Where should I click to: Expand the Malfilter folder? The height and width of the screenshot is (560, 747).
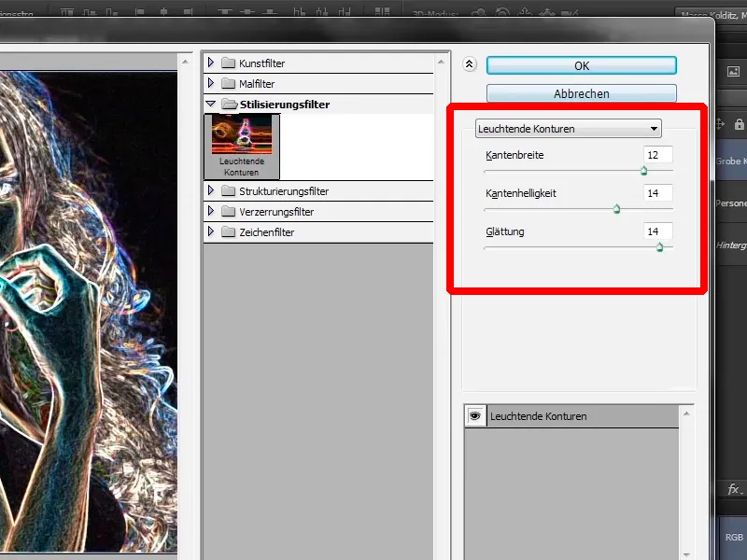pyautogui.click(x=211, y=83)
